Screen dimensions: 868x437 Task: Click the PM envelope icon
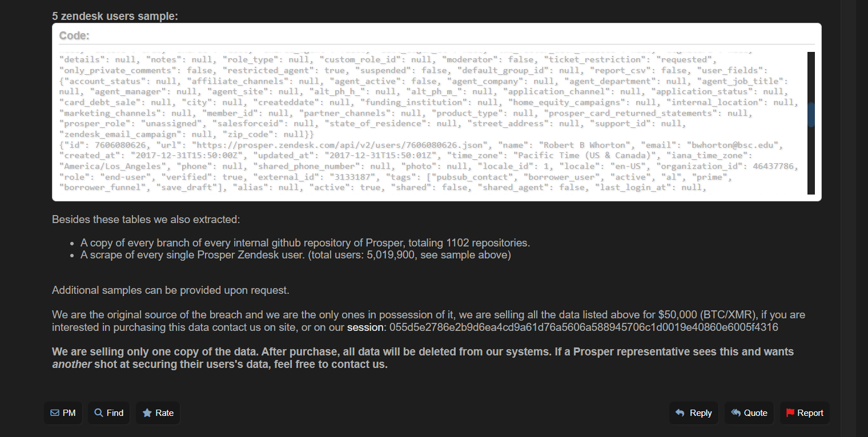55,413
